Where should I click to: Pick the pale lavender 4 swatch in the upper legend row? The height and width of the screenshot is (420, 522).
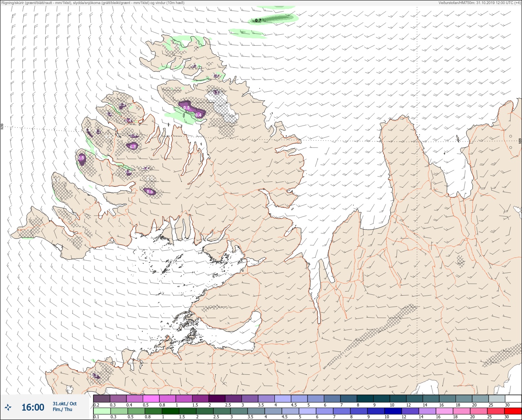coord(283,398)
